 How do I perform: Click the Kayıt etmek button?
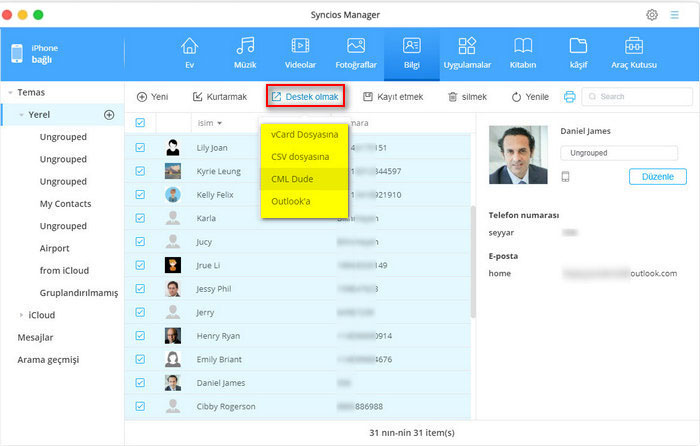tap(393, 97)
